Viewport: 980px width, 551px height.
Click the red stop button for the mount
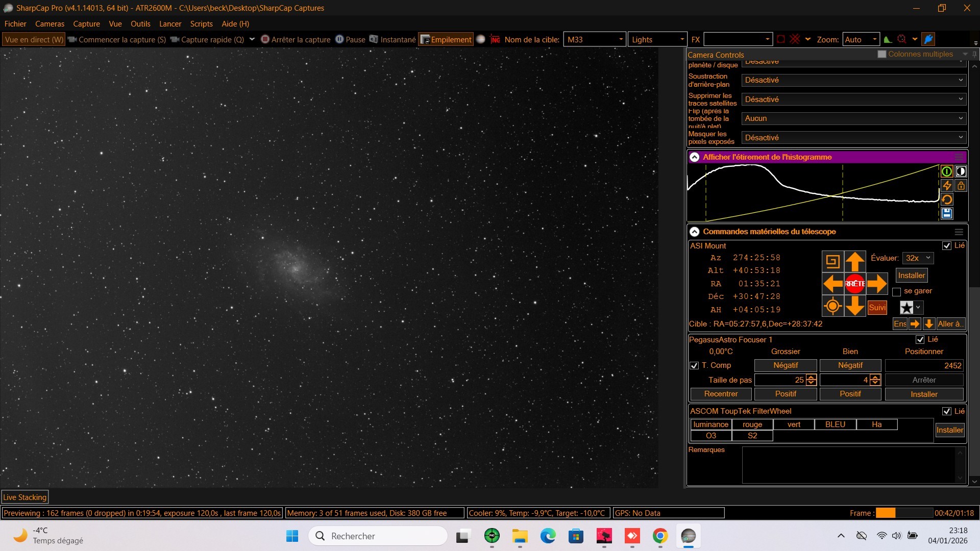(x=854, y=284)
